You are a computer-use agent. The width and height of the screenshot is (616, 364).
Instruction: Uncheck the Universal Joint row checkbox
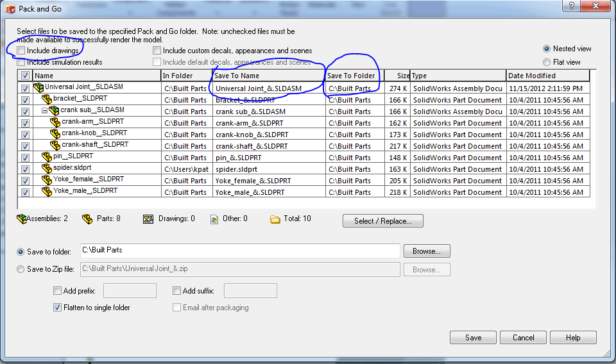25,88
